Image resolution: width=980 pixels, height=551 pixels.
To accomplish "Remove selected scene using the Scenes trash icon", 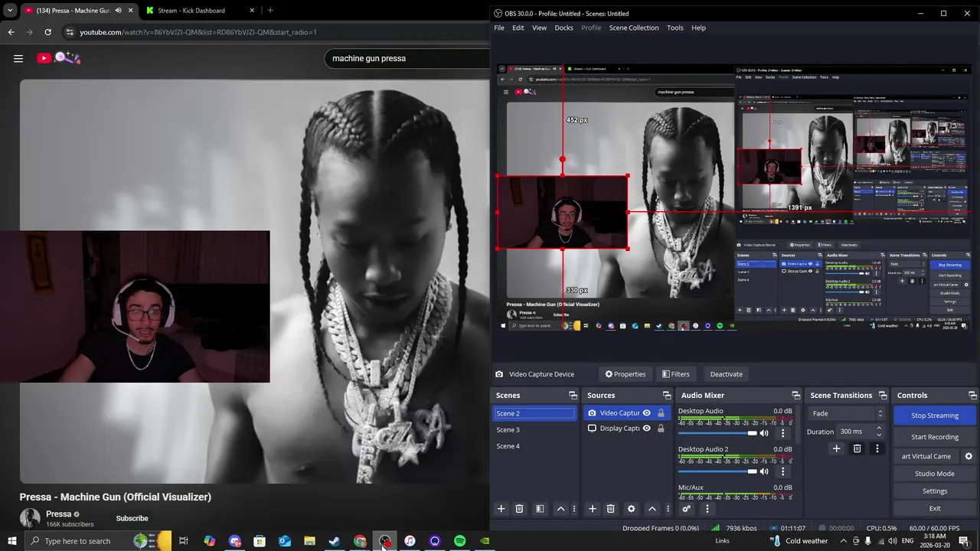I will 519,509.
